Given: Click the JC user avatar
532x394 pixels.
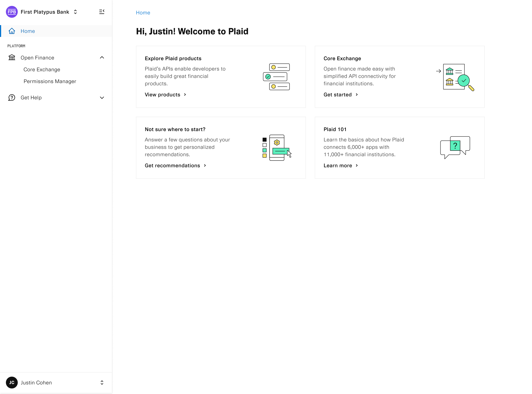Looking at the screenshot, I should pos(12,383).
